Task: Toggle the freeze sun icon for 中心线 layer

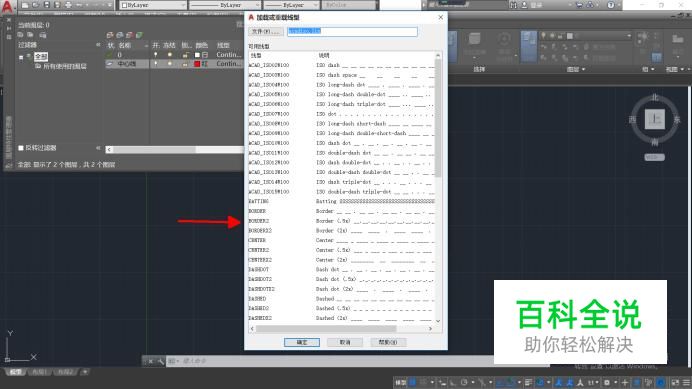Action: [170, 64]
